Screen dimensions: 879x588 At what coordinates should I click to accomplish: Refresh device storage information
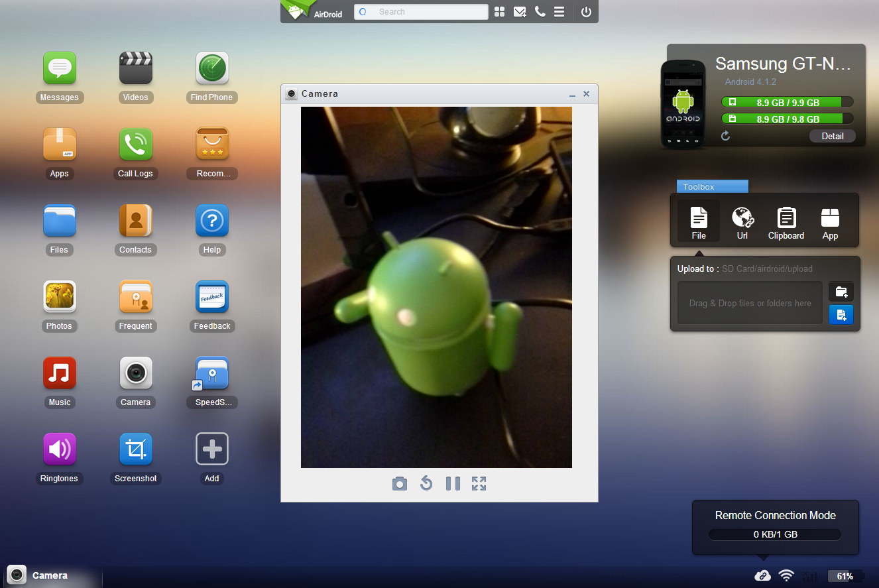(x=725, y=135)
